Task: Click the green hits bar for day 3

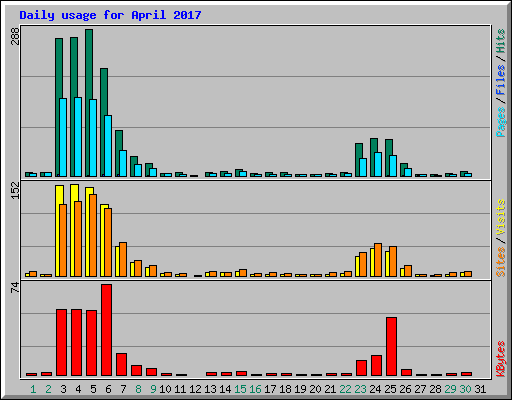Action: (x=58, y=68)
